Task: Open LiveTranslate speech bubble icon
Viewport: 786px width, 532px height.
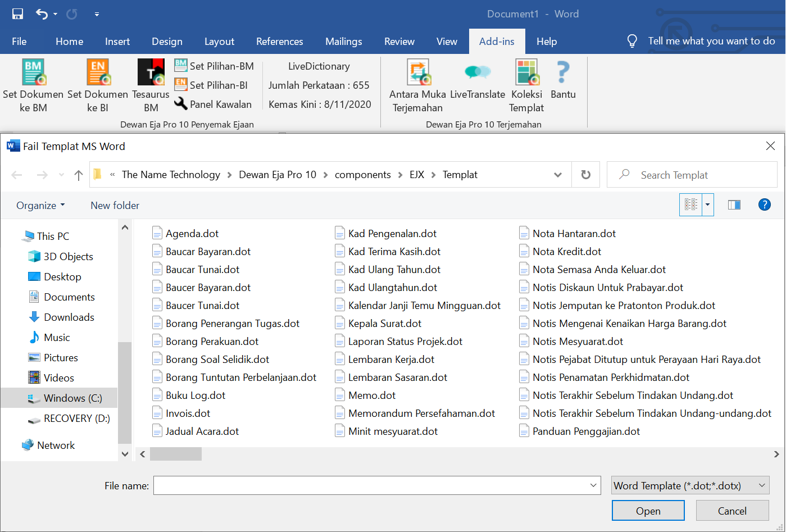Action: [478, 72]
